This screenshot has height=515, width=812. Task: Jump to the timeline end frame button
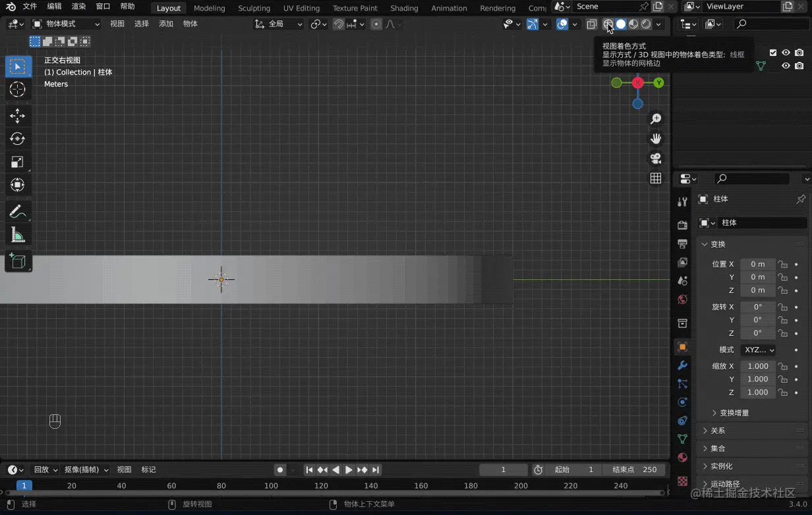click(x=375, y=470)
